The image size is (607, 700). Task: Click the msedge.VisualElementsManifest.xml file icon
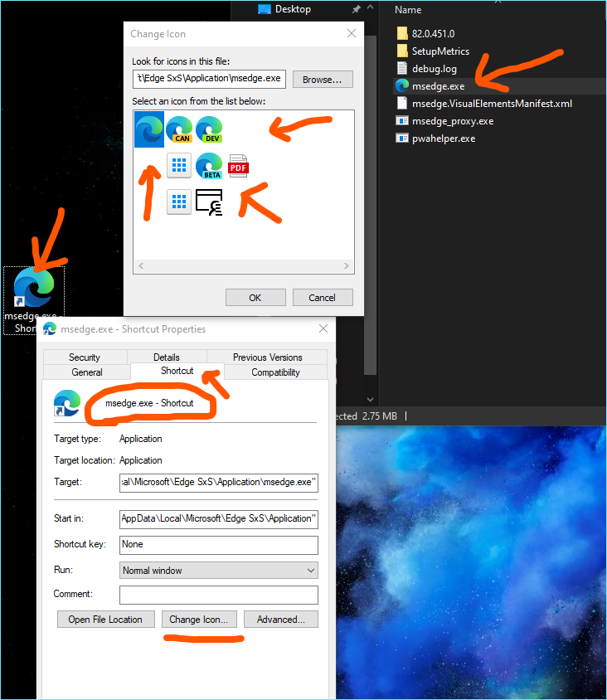[x=402, y=103]
